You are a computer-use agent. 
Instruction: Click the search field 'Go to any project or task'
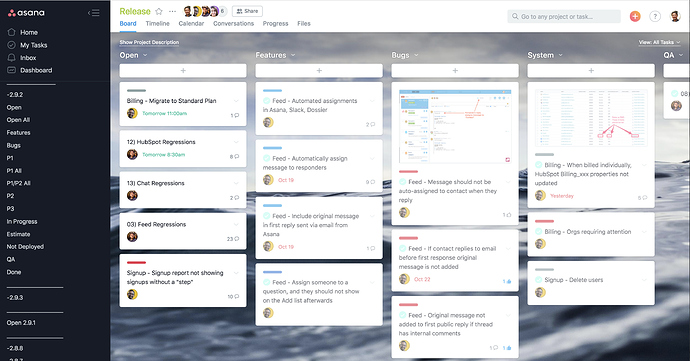564,16
